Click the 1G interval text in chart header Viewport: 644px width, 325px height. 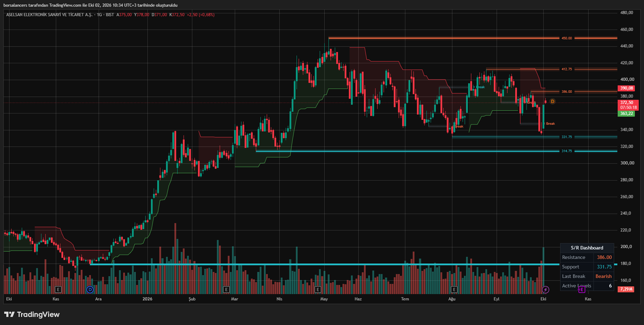[100, 15]
